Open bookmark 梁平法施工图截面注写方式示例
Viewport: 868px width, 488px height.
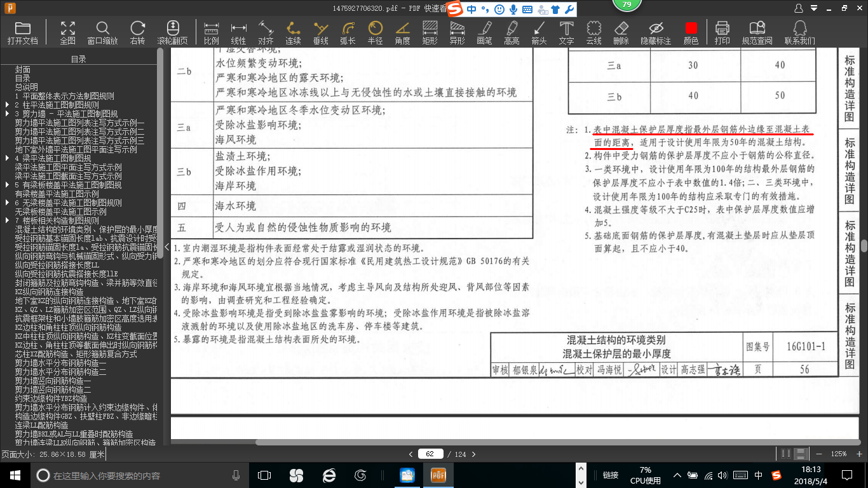pyautogui.click(x=69, y=176)
